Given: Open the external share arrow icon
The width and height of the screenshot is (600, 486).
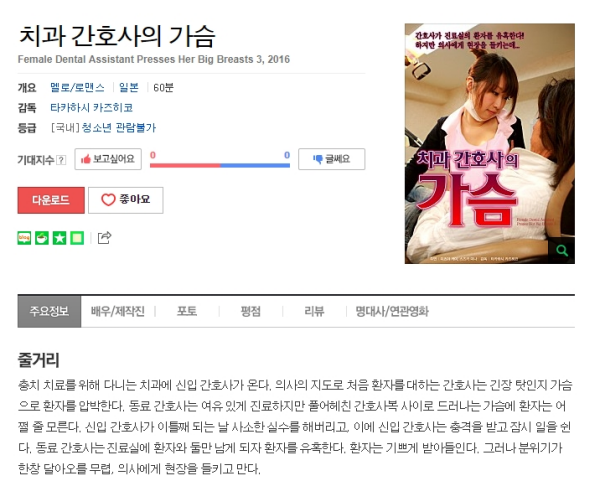Looking at the screenshot, I should [104, 238].
